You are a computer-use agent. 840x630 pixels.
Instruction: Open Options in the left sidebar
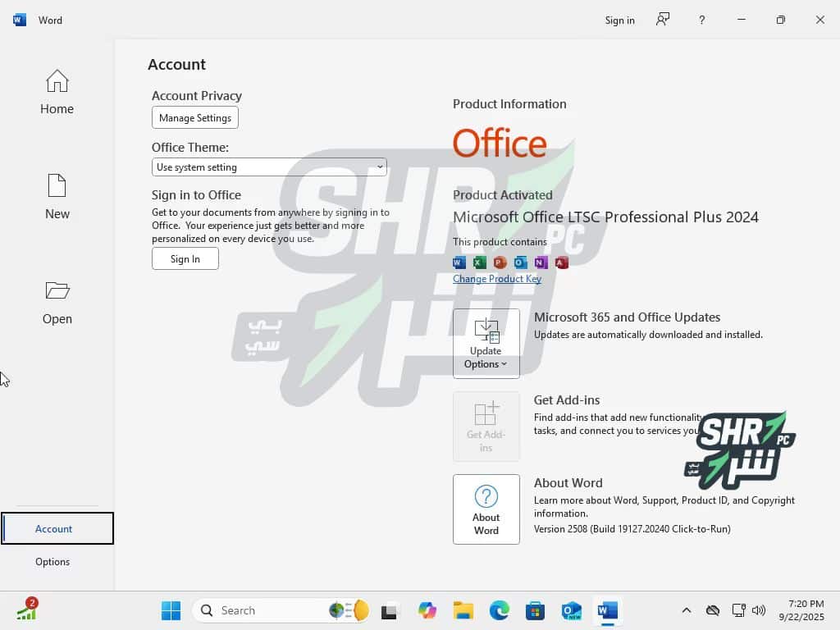(52, 562)
